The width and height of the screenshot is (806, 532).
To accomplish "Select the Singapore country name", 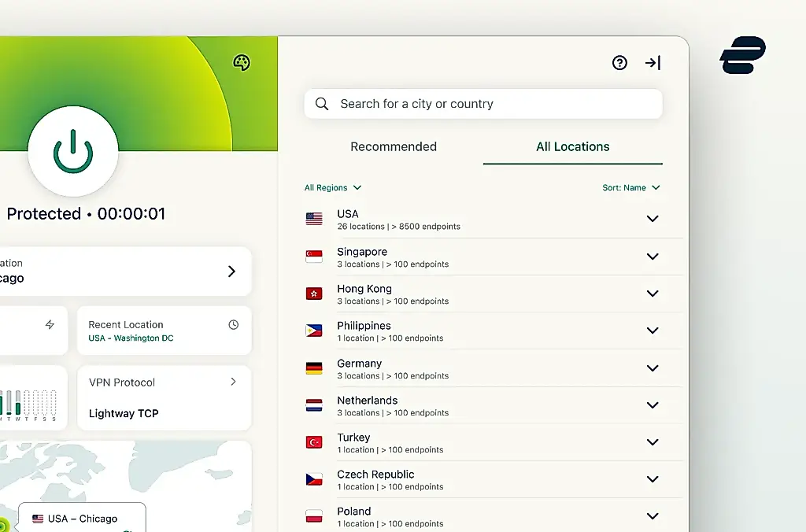I will click(362, 252).
